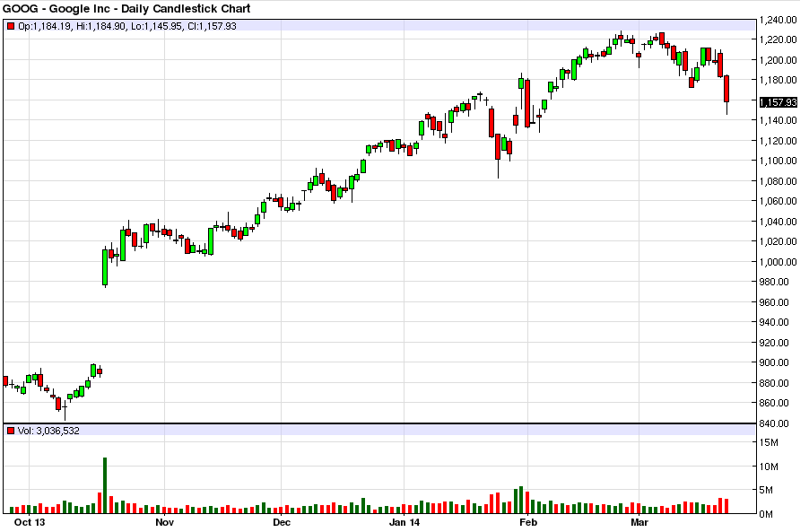Click the 1,180.00 price axis label
809x532 pixels.
pyautogui.click(x=778, y=81)
